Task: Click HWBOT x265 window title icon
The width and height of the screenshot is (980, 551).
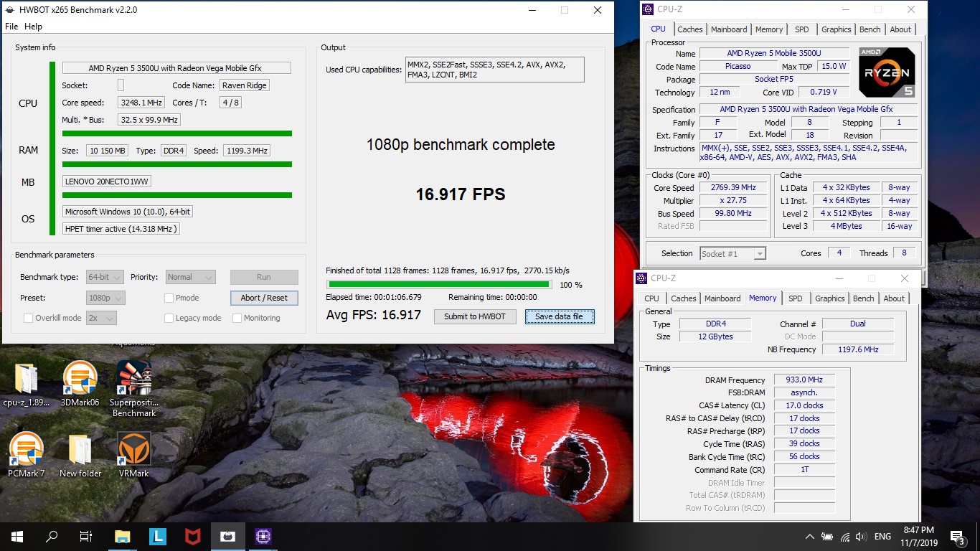Action: pyautogui.click(x=10, y=10)
